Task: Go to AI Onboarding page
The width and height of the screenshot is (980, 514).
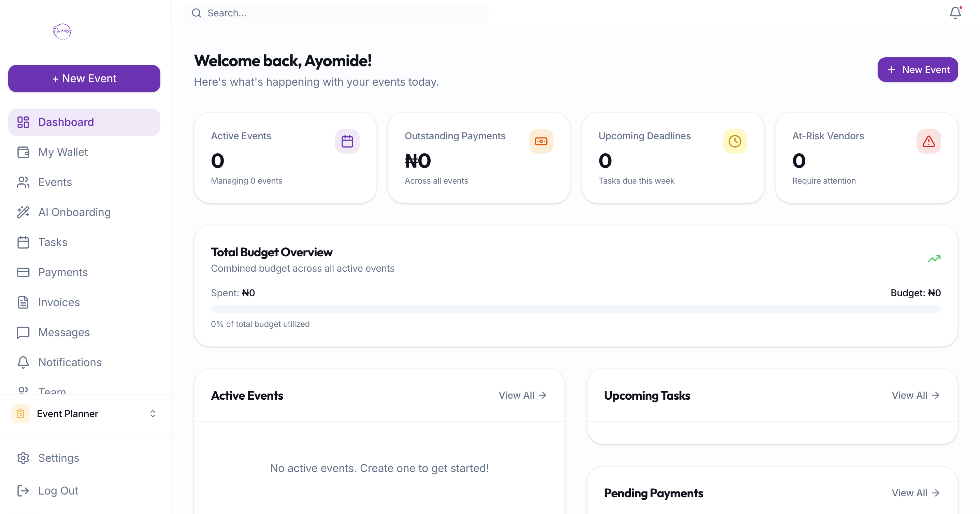Action: tap(74, 212)
